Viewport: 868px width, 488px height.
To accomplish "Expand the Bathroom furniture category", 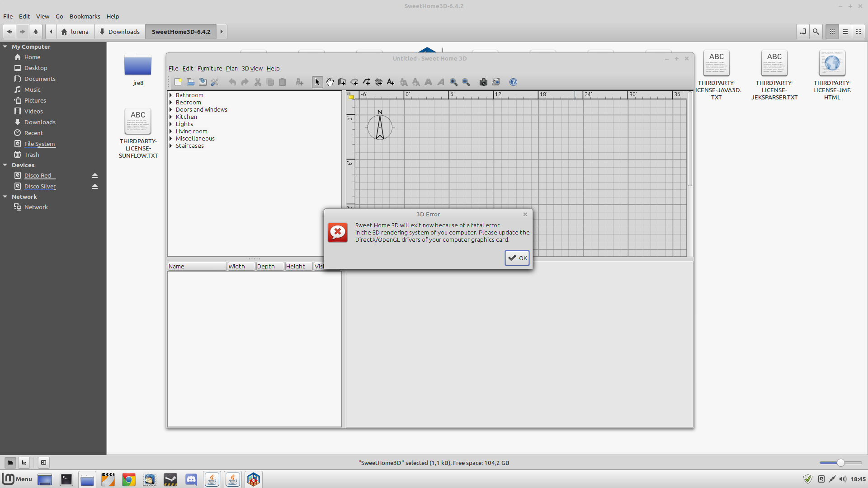I will pyautogui.click(x=171, y=95).
